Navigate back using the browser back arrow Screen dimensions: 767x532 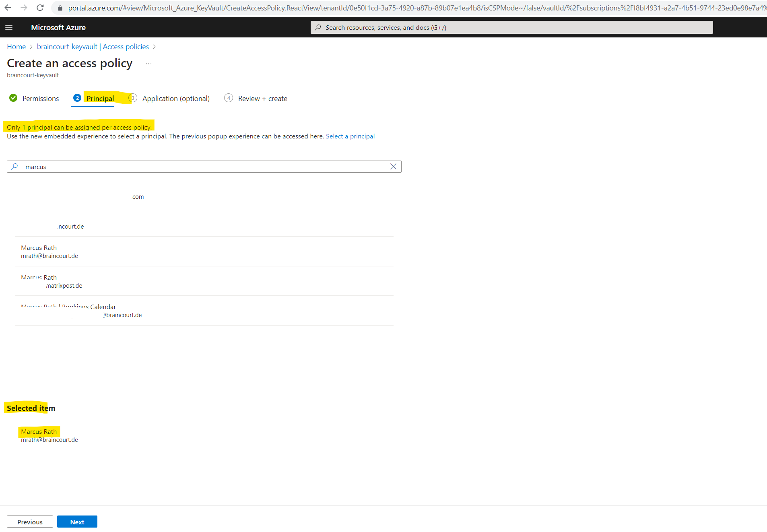pyautogui.click(x=8, y=7)
